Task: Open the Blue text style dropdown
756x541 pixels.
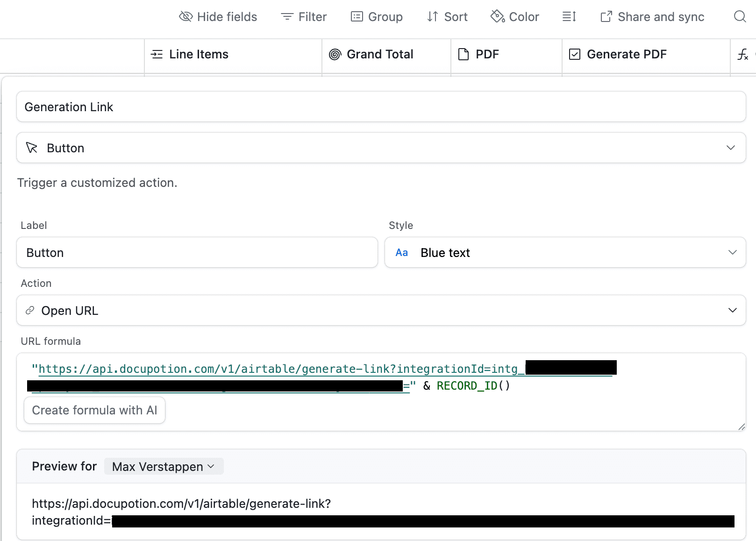Action: pyautogui.click(x=565, y=253)
